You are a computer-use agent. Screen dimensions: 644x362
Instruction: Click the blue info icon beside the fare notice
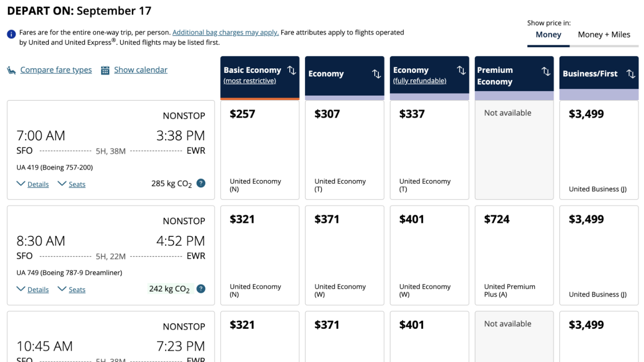coord(11,34)
